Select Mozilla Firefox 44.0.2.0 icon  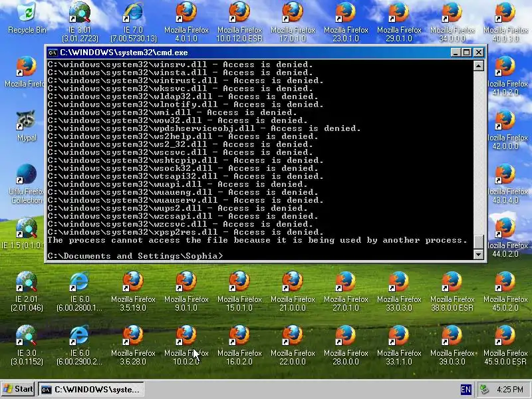pyautogui.click(x=505, y=237)
